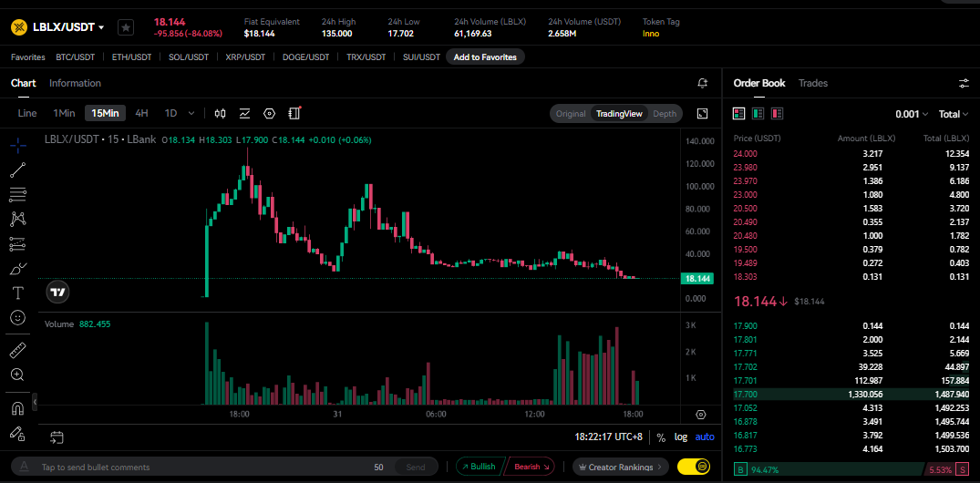This screenshot has width=980, height=483.
Task: Select the 1D timeframe
Action: click(170, 113)
